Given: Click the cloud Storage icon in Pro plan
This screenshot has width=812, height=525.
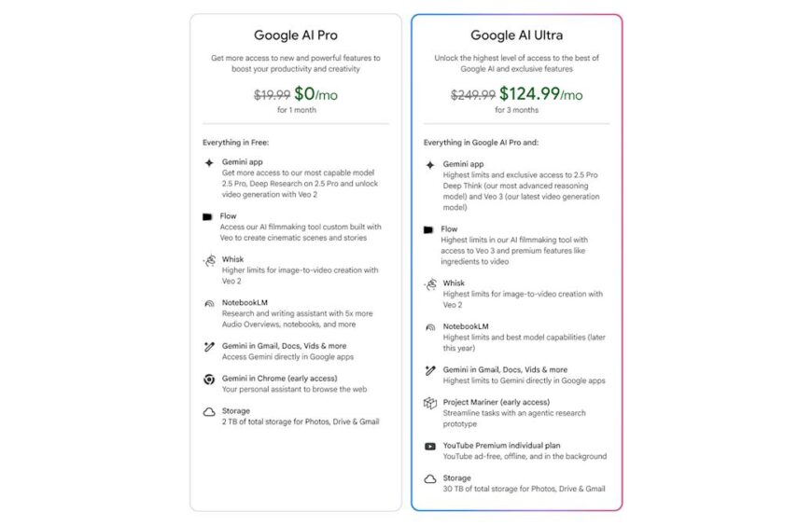Looking at the screenshot, I should 209,412.
